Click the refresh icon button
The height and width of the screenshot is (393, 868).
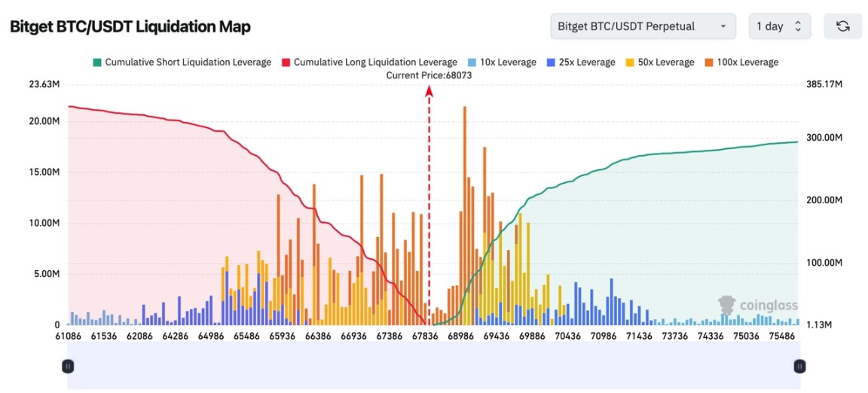tap(843, 26)
